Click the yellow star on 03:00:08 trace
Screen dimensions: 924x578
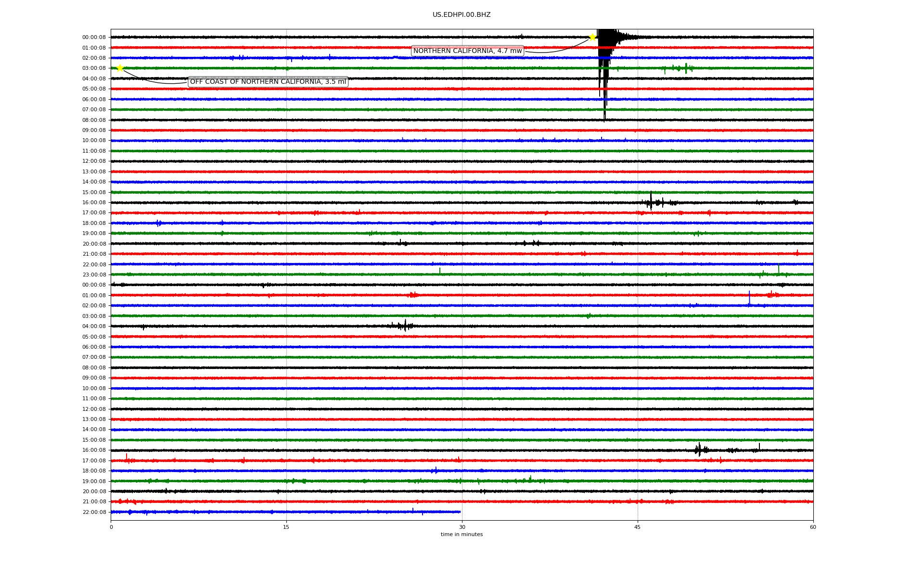120,68
